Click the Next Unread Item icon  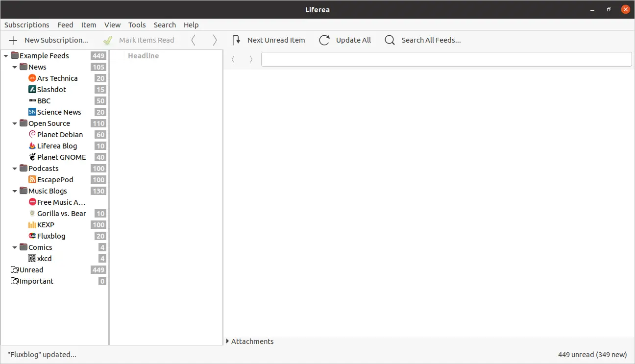pyautogui.click(x=236, y=40)
